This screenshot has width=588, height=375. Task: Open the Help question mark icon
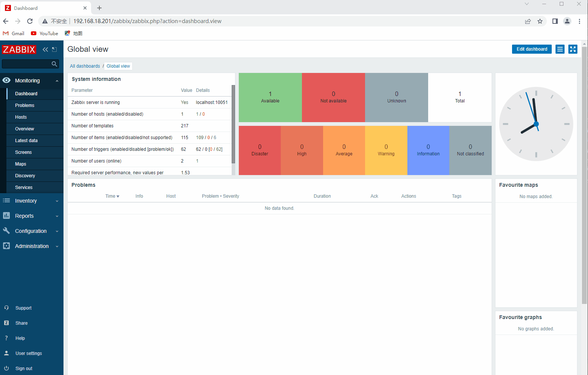click(6, 338)
